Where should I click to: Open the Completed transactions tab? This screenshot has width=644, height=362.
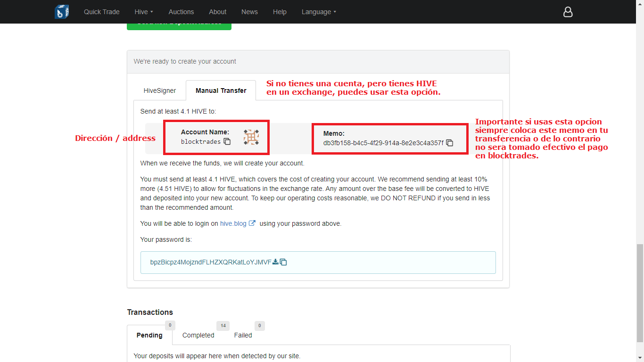point(198,335)
